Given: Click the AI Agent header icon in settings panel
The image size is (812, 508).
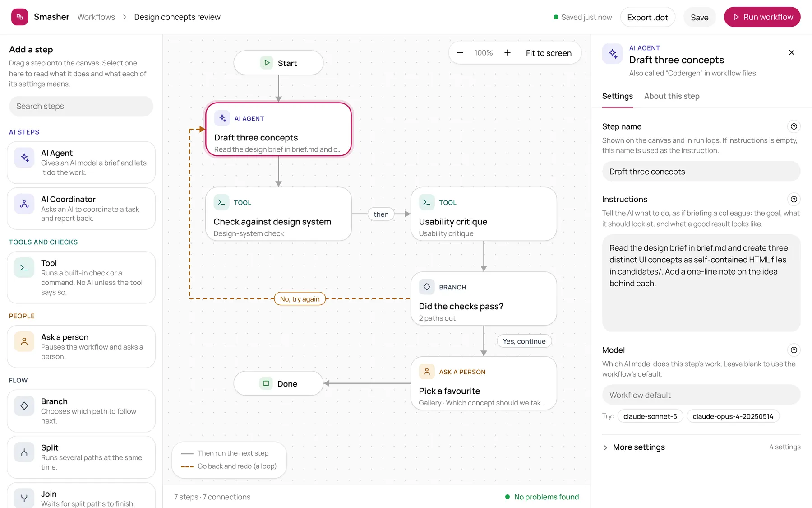Looking at the screenshot, I should point(613,54).
